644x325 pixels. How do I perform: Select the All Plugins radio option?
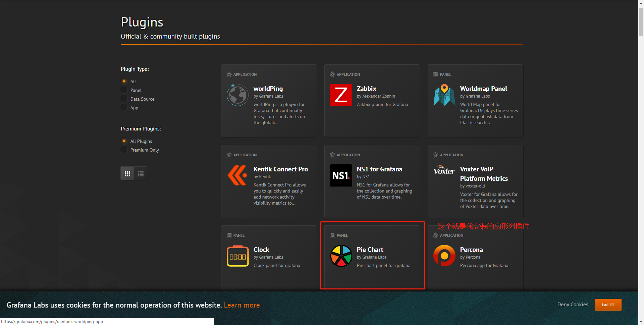click(x=124, y=141)
